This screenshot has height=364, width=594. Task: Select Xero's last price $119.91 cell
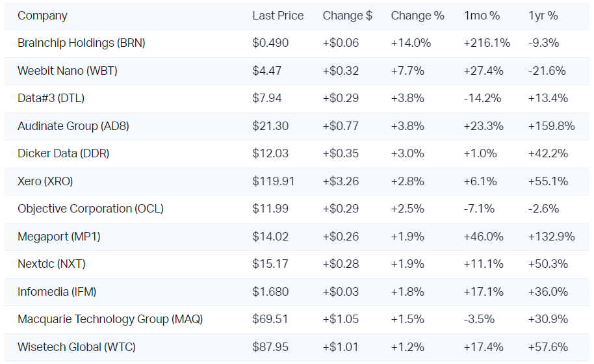[273, 181]
